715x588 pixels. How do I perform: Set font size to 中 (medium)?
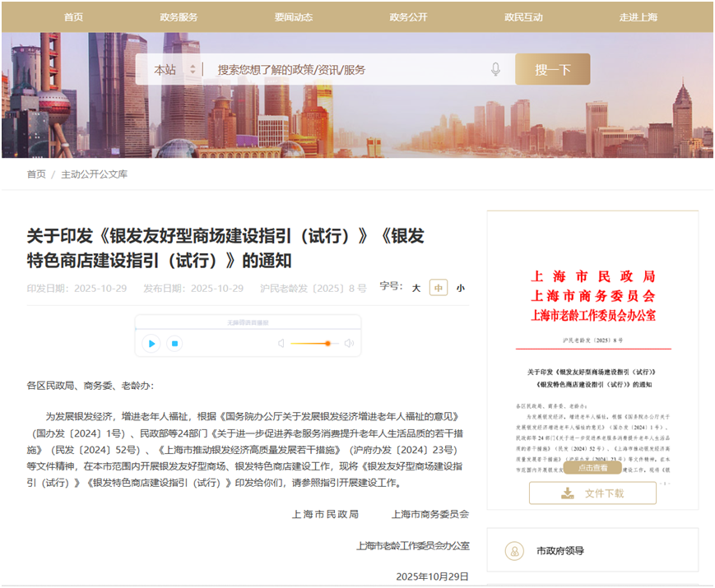[439, 288]
